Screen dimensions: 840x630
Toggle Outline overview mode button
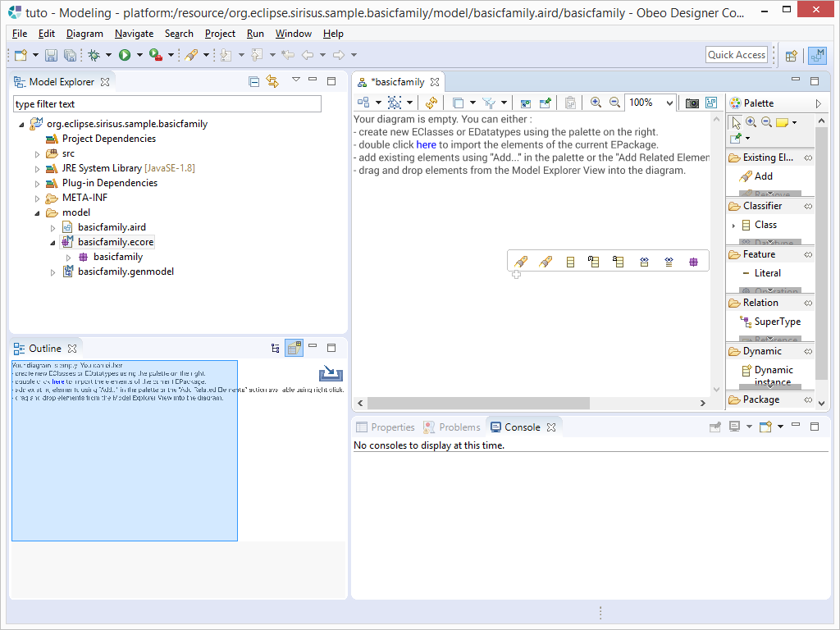point(294,348)
